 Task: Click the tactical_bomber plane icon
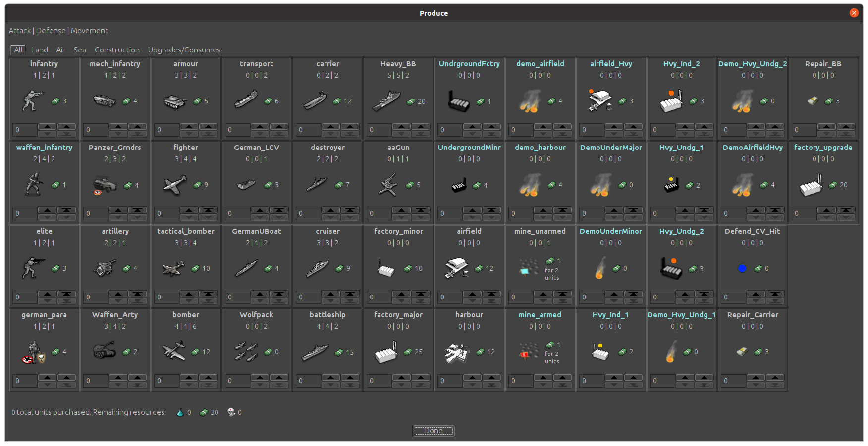pos(174,269)
